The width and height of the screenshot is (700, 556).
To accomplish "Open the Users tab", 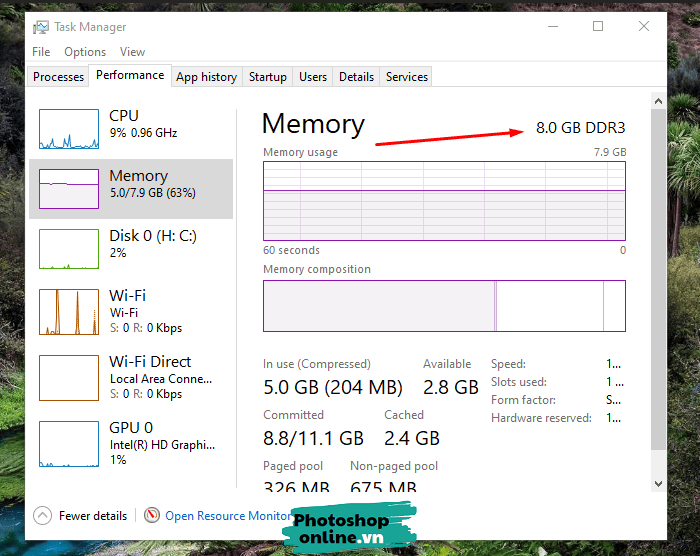I will (x=313, y=77).
